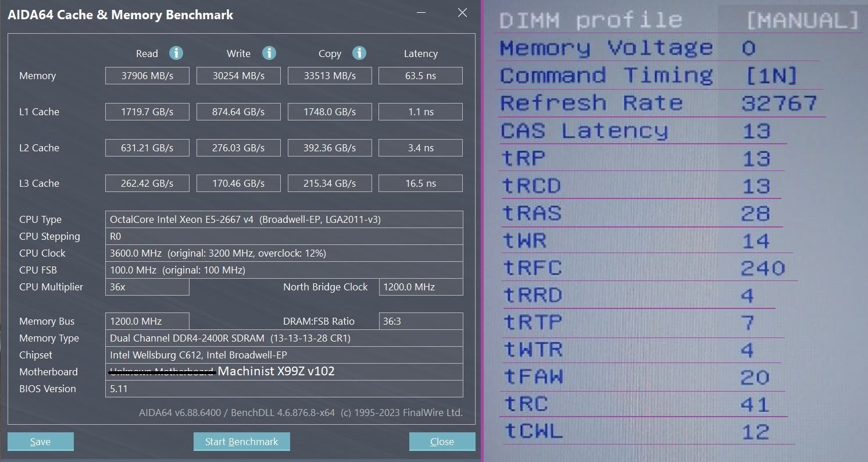Image resolution: width=868 pixels, height=462 pixels.
Task: Click the CPU FSB value 100.0 MHz
Action: tap(284, 270)
